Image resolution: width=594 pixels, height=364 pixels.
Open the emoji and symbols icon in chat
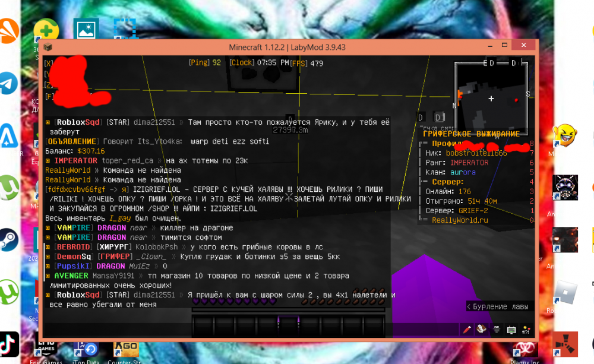[x=526, y=330]
